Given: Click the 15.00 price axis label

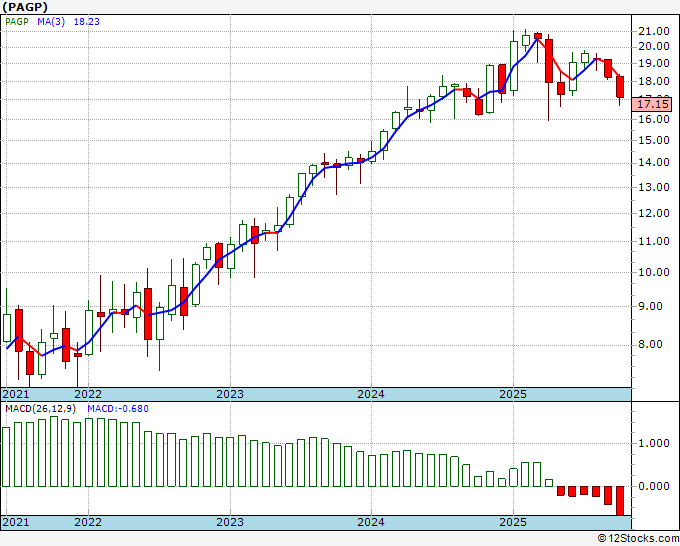Looking at the screenshot, I should click(x=654, y=140).
